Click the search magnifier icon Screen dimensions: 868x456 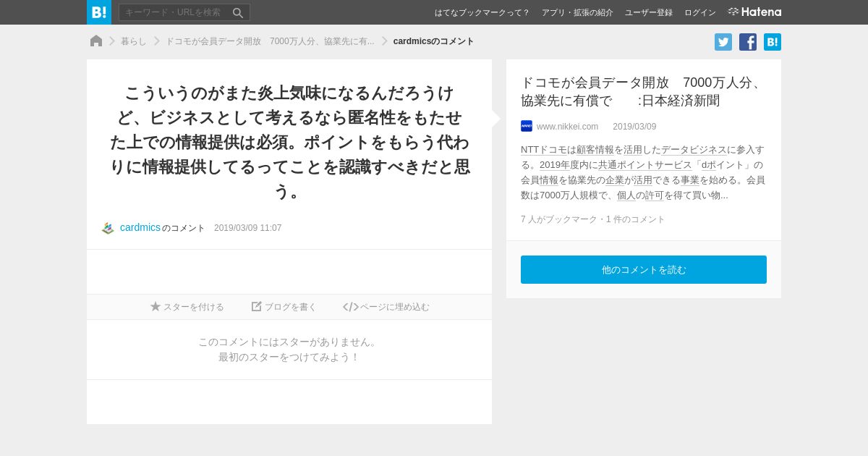pos(237,13)
